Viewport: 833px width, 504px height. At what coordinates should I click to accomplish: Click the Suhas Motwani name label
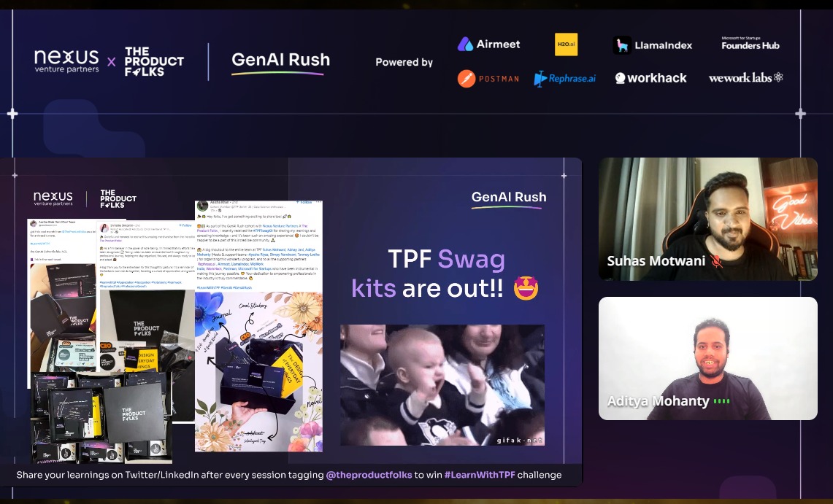coord(656,261)
